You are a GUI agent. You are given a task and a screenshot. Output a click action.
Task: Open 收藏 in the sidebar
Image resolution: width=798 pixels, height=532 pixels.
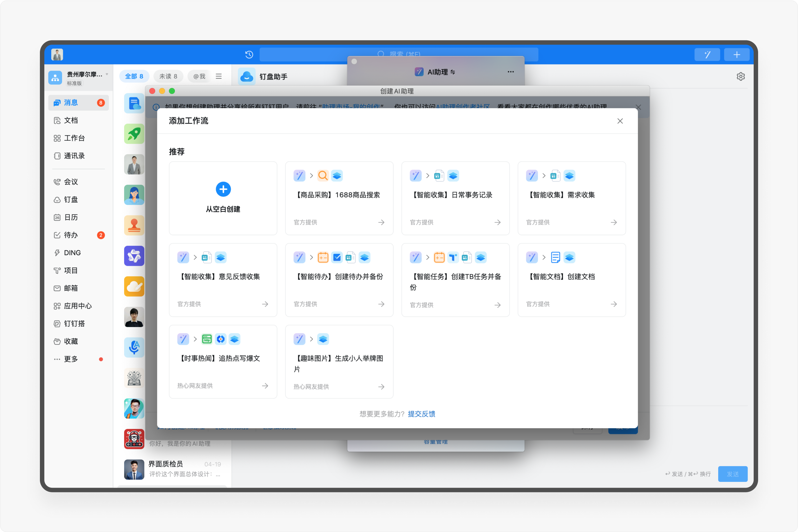click(x=78, y=341)
